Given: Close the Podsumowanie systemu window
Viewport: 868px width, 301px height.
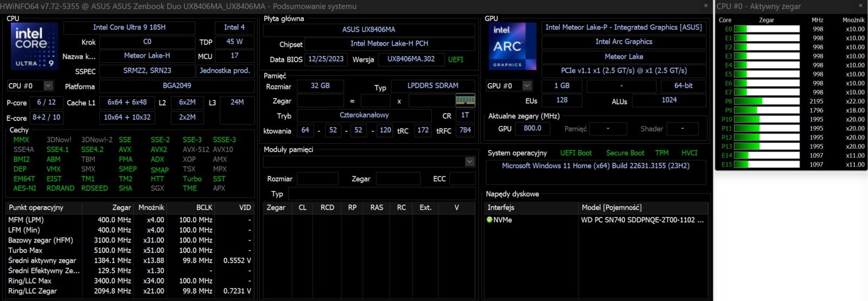Looking at the screenshot, I should 706,5.
